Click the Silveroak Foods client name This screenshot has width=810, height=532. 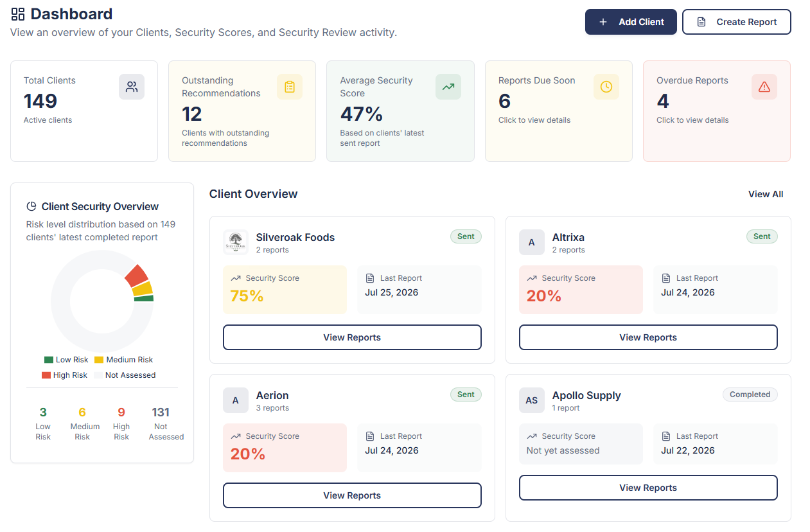[295, 237]
